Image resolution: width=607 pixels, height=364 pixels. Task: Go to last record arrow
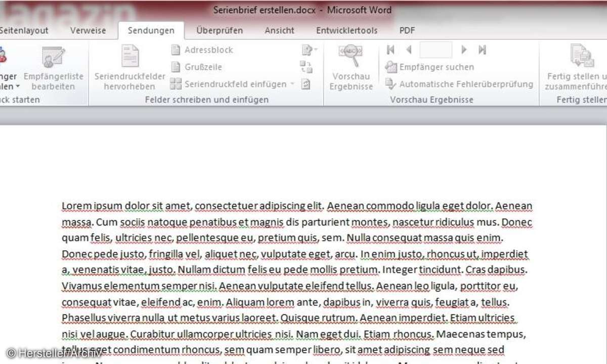click(482, 50)
